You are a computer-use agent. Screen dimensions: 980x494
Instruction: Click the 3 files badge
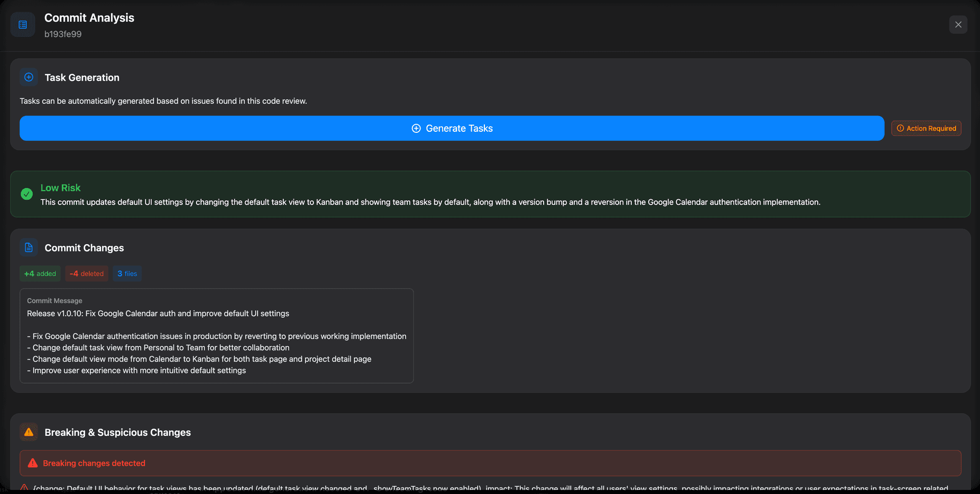pos(127,274)
